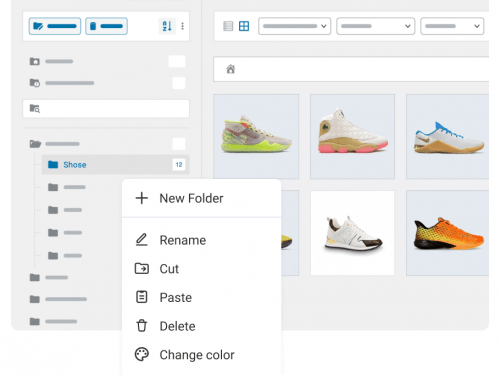The width and height of the screenshot is (500, 375).
Task: Click the new folder button with folder-plus icon
Action: point(55,26)
